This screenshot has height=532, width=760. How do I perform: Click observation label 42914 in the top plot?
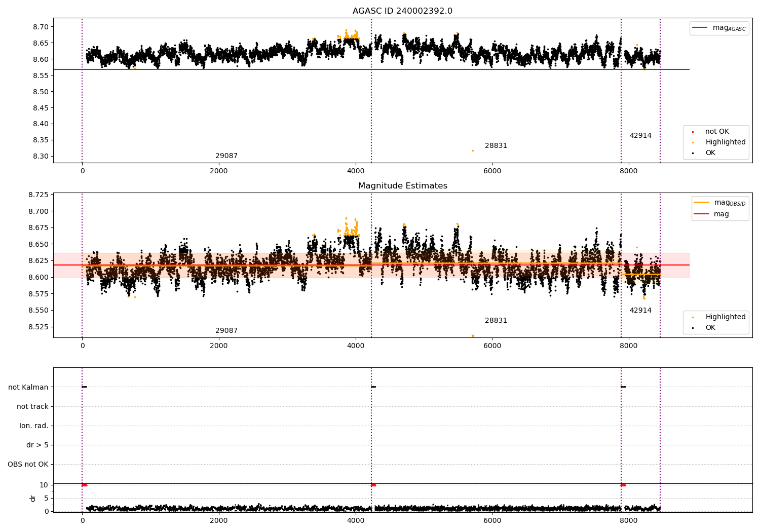pyautogui.click(x=640, y=136)
